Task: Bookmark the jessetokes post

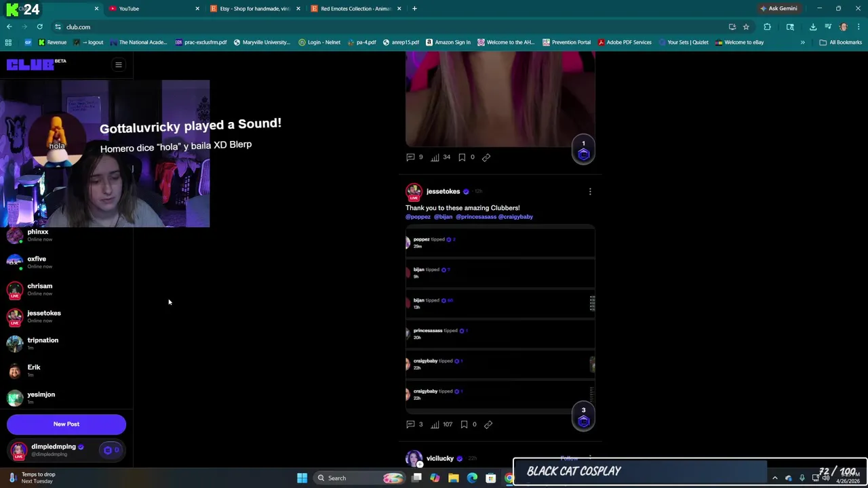Action: tap(464, 424)
